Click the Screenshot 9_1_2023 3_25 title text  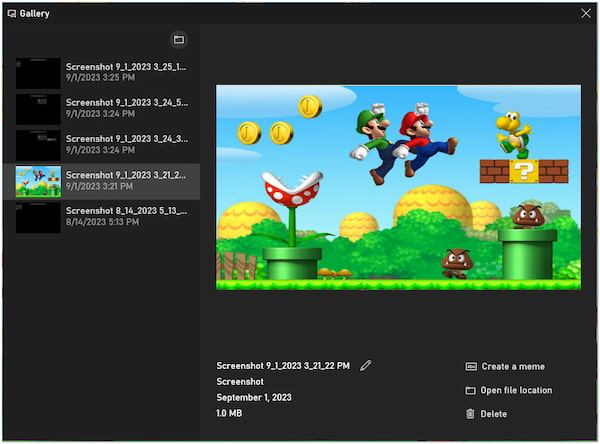[x=126, y=66]
